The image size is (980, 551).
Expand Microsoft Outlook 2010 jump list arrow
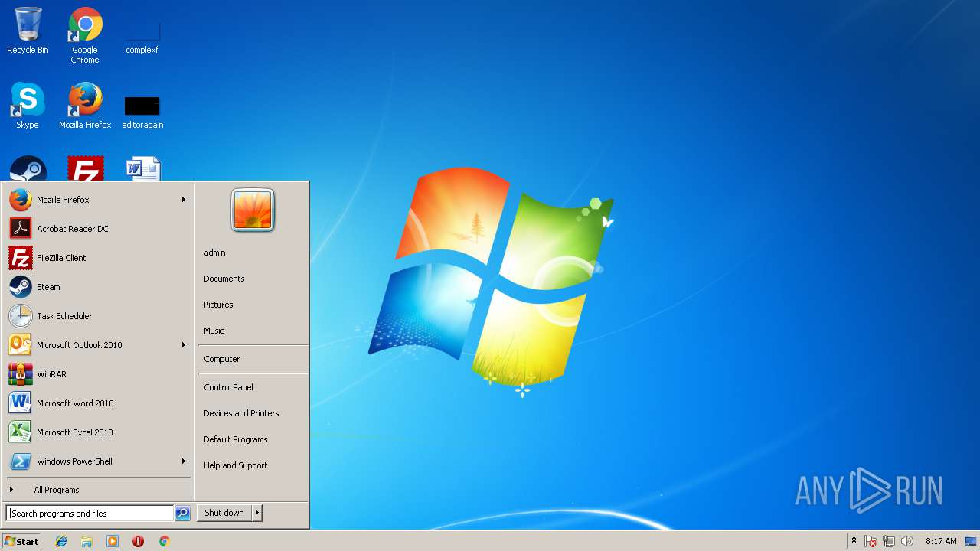click(x=183, y=345)
